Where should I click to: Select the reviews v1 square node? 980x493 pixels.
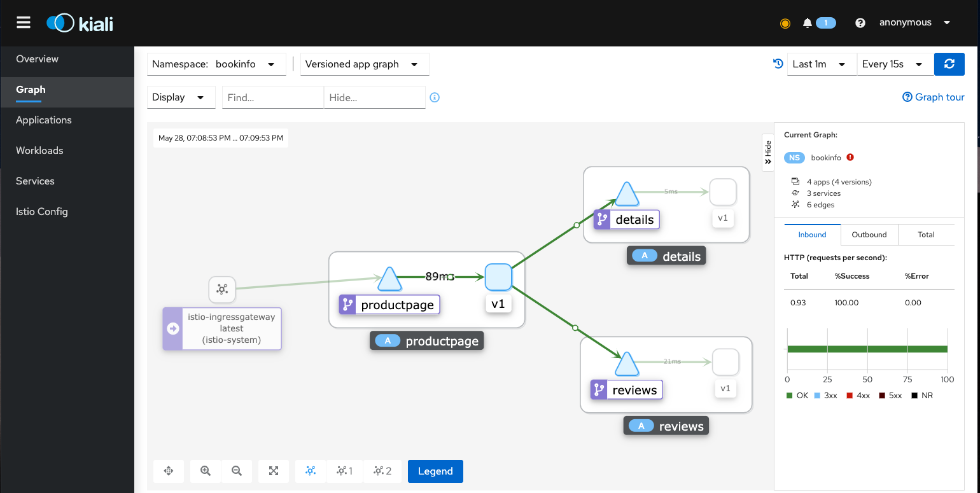point(725,362)
